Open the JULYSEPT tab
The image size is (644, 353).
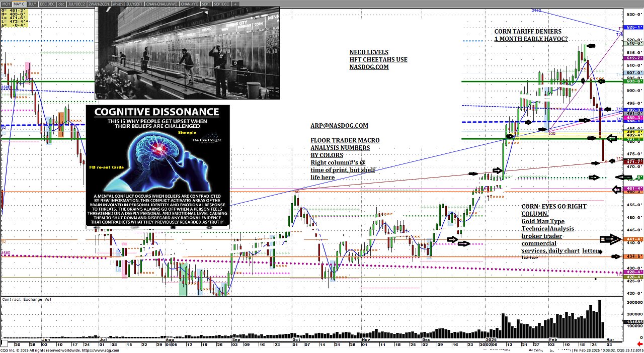tap(135, 4)
